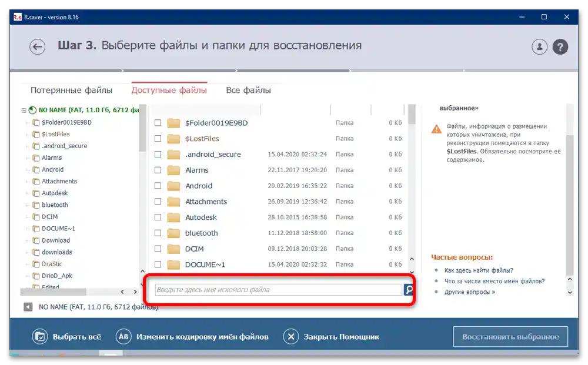588x365 pixels.
Task: Open link Как здесь найти файлы?
Action: 479,270
